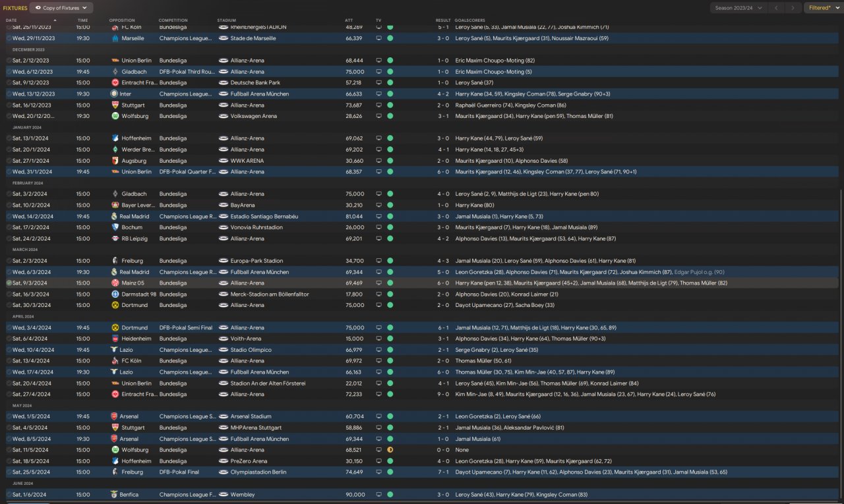The width and height of the screenshot is (844, 504).
Task: Click the Darmstadt 98 club badge
Action: tap(115, 294)
